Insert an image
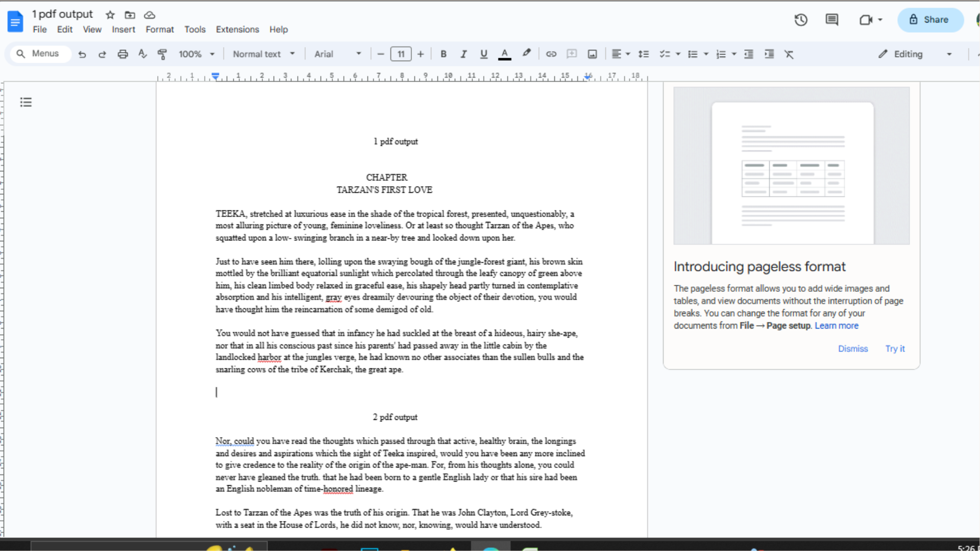Screen dimensions: 980x551 point(592,54)
